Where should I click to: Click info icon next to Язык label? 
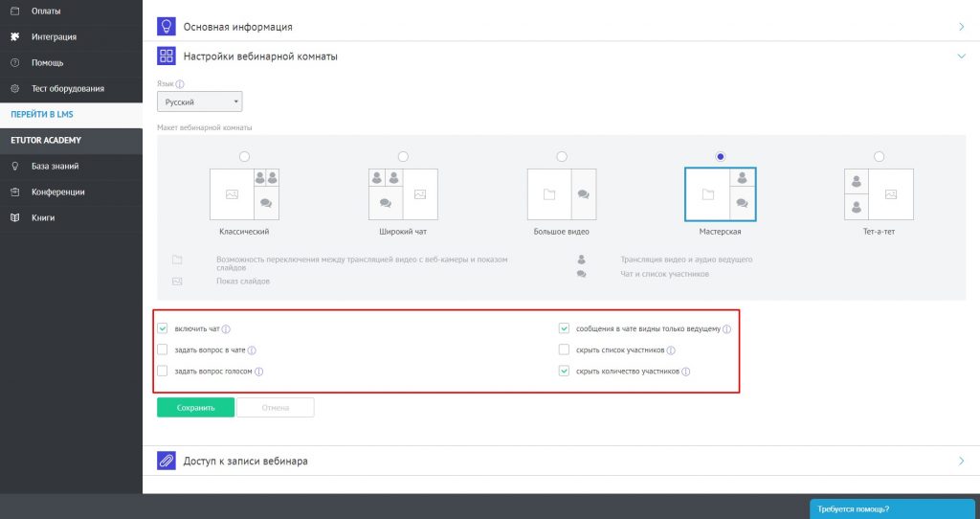pos(180,84)
